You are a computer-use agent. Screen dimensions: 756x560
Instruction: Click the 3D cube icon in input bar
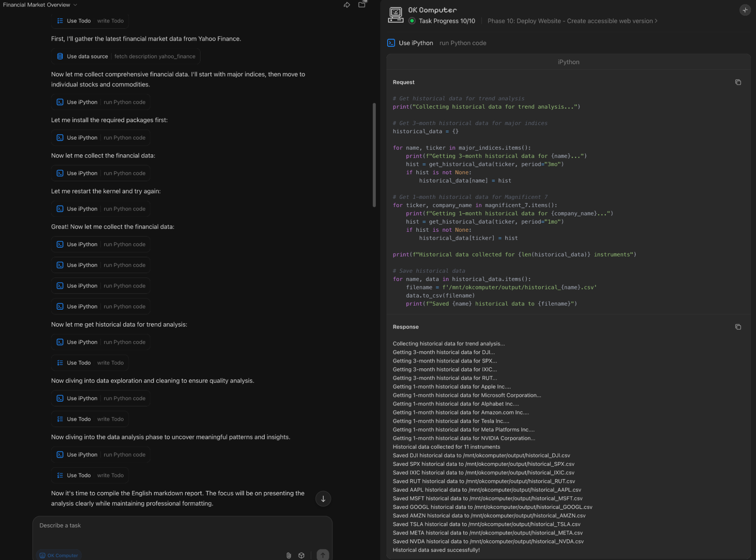tap(301, 555)
